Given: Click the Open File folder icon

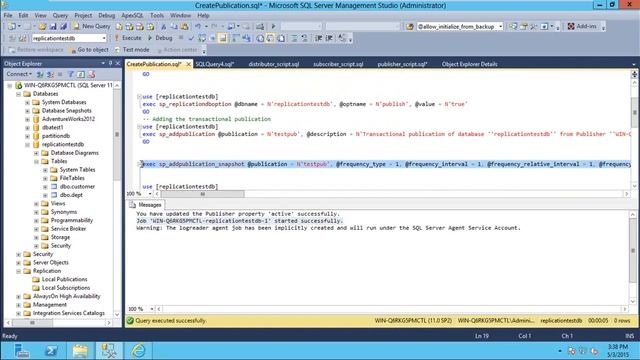Looking at the screenshot, I should tap(42, 26).
